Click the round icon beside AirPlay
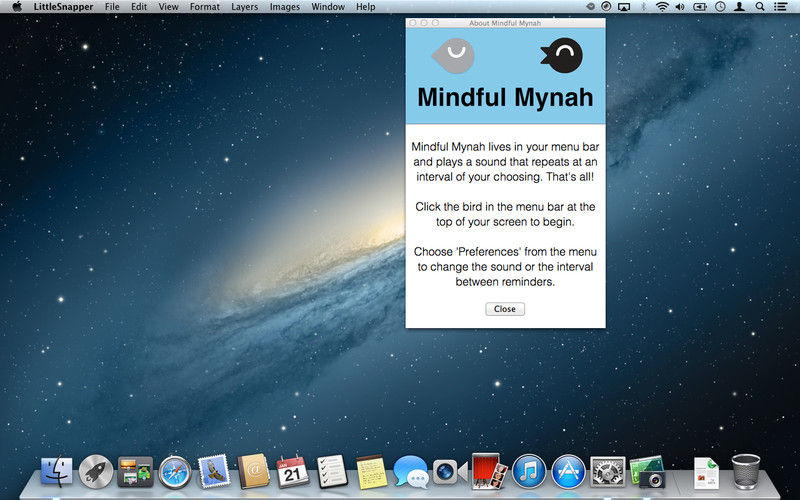The image size is (800, 500). point(606,7)
